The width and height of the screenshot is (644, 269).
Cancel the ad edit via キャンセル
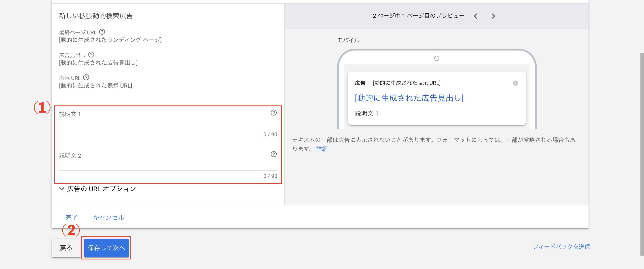pyautogui.click(x=108, y=217)
